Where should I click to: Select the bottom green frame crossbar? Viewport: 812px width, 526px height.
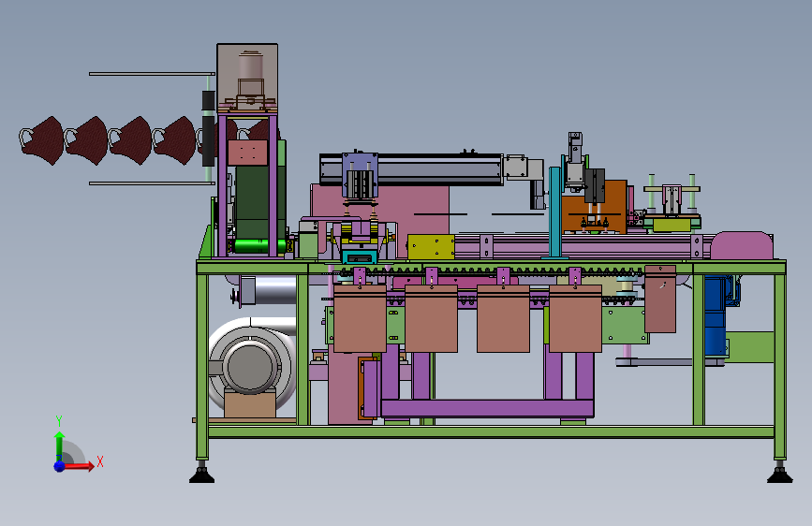point(491,431)
